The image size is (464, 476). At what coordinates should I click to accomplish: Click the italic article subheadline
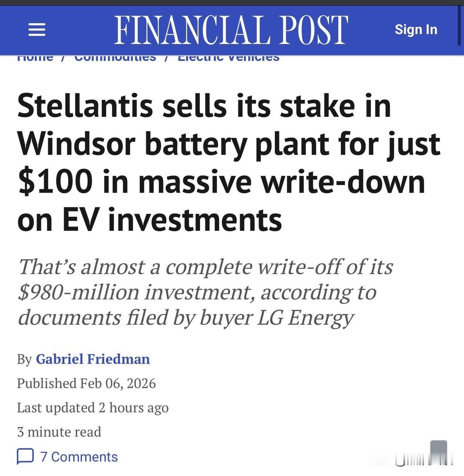pyautogui.click(x=205, y=292)
